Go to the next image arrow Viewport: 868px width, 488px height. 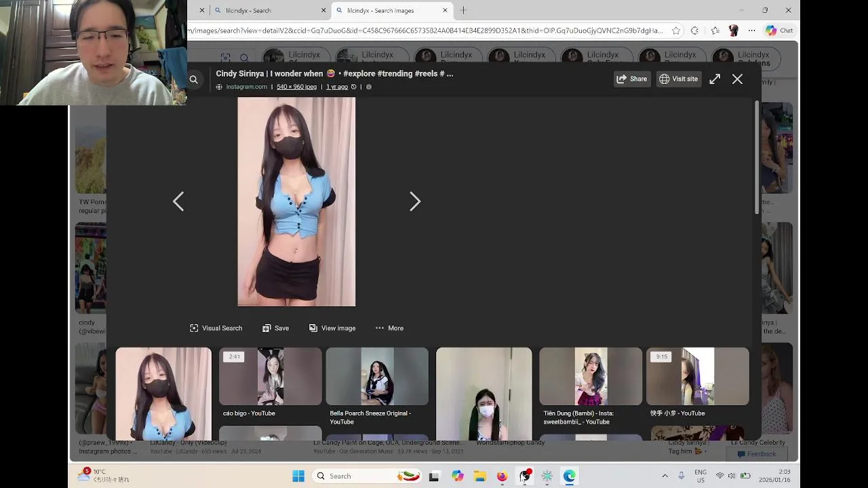tap(415, 201)
